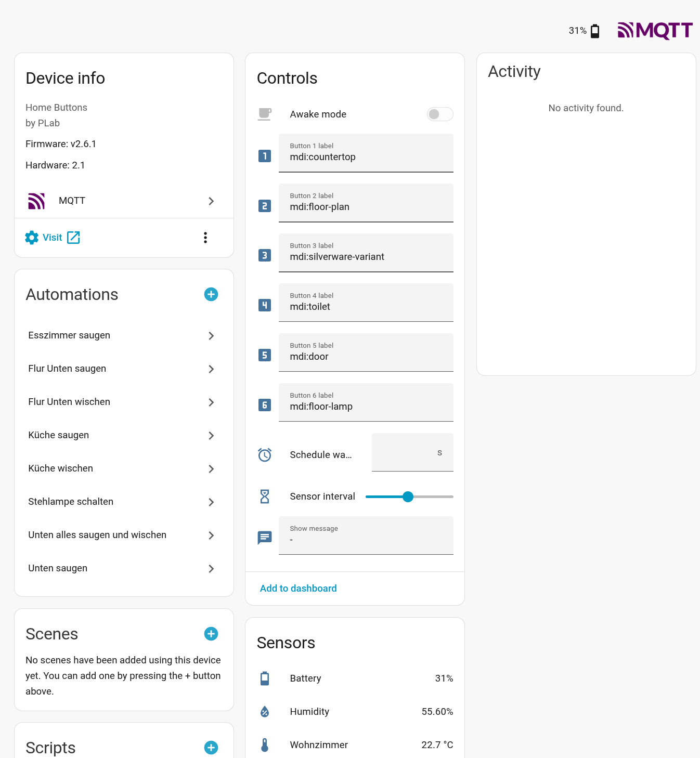Open the three-dot device menu
This screenshot has height=758, width=700.
click(x=205, y=238)
